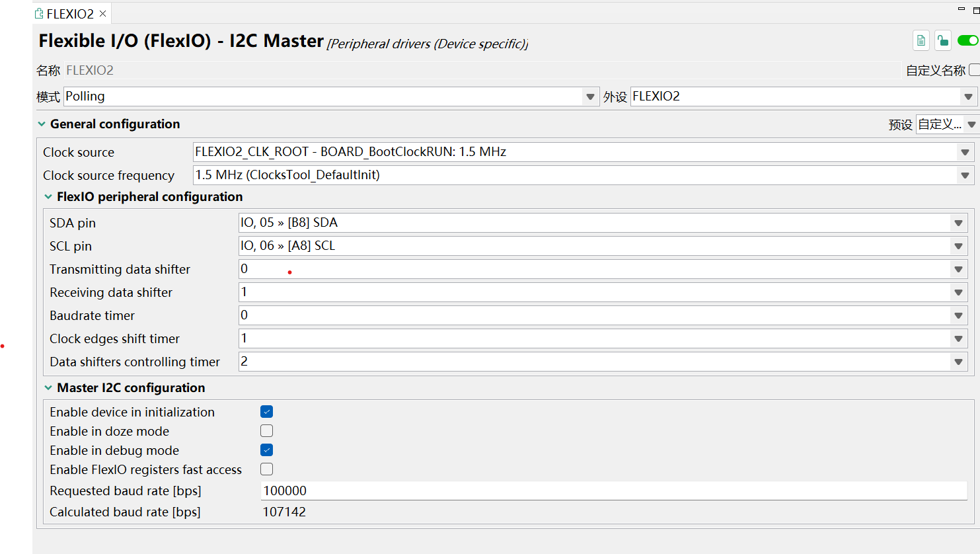This screenshot has width=980, height=554.
Task: Click the Requested baud rate input field
Action: pos(613,491)
